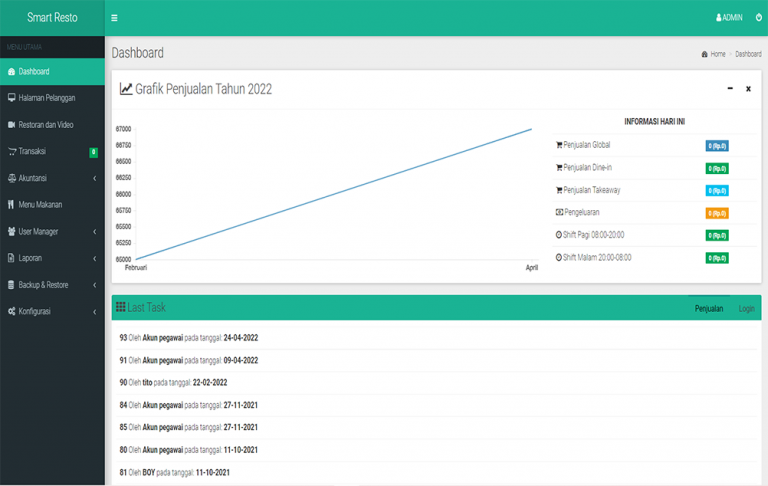Select task 93 dated 24-04-2022
768x486 pixels.
[436, 338]
